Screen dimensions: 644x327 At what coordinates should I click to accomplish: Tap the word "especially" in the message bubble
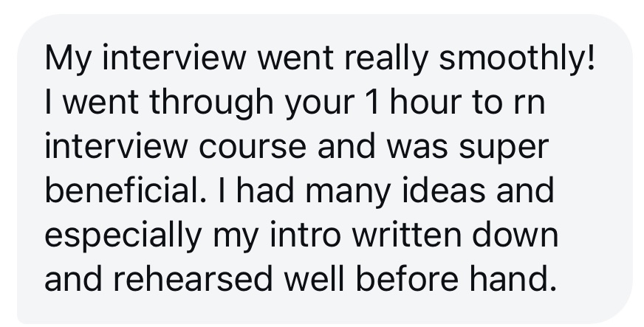tap(123, 236)
